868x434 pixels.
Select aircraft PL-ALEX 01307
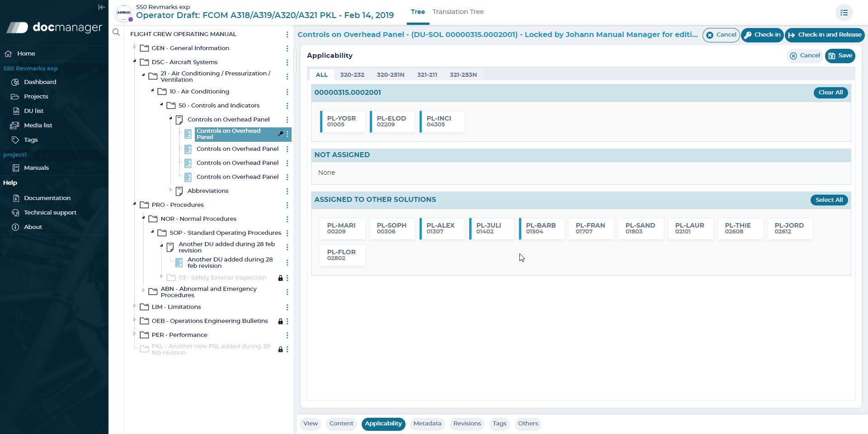(442, 229)
